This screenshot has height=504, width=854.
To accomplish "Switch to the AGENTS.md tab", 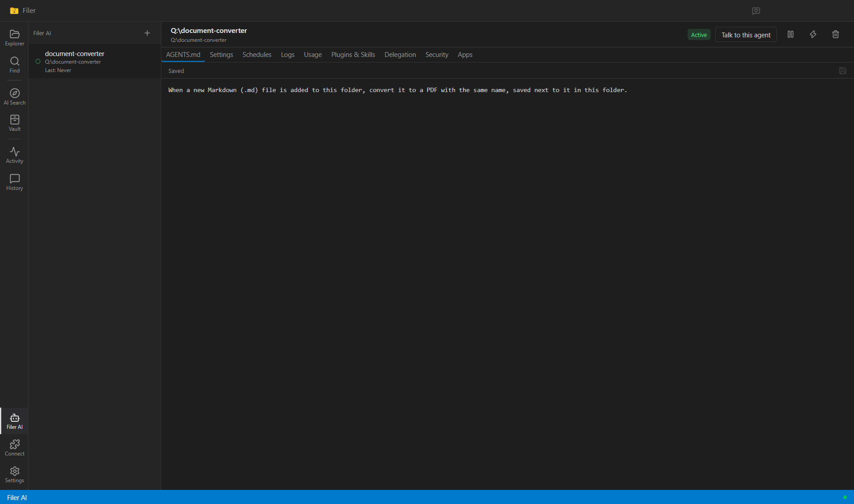I will (x=183, y=55).
